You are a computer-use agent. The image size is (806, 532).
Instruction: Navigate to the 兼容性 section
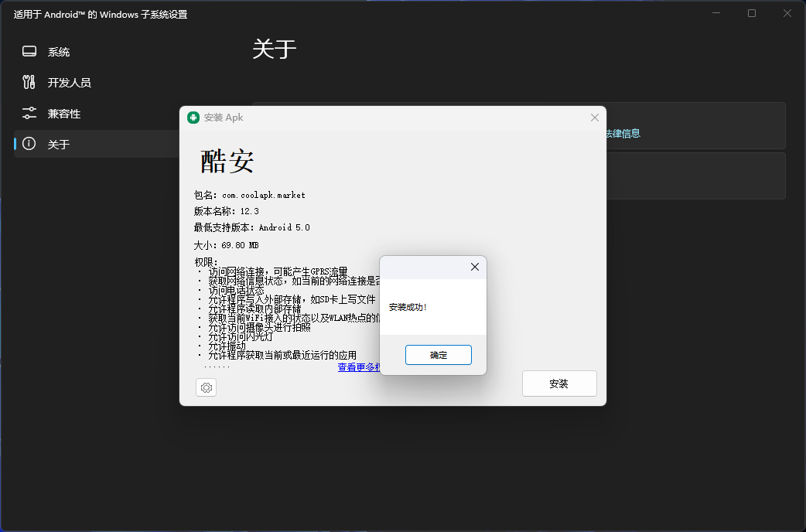[64, 113]
